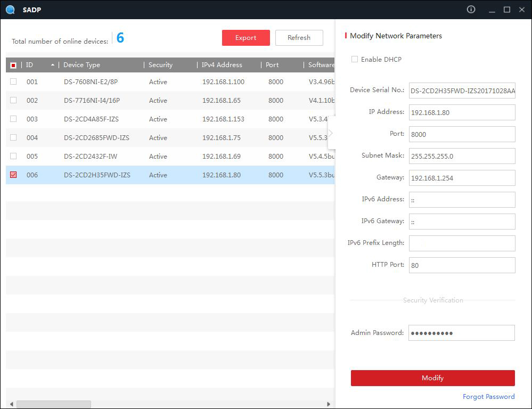Click the Refresh button
Image resolution: width=532 pixels, height=409 pixels.
(x=299, y=38)
